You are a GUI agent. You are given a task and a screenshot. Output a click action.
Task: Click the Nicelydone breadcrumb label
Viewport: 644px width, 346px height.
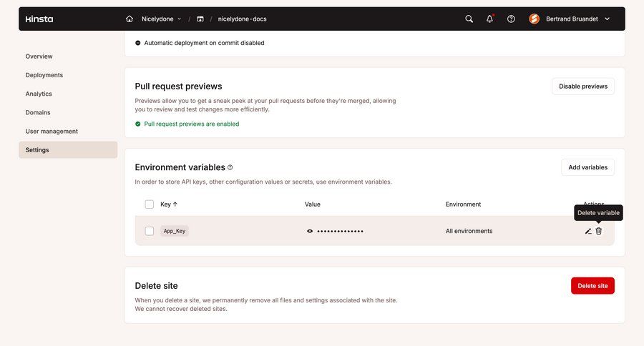coord(157,19)
